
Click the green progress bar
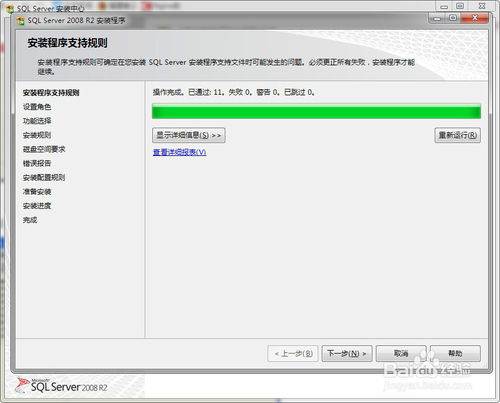316,111
